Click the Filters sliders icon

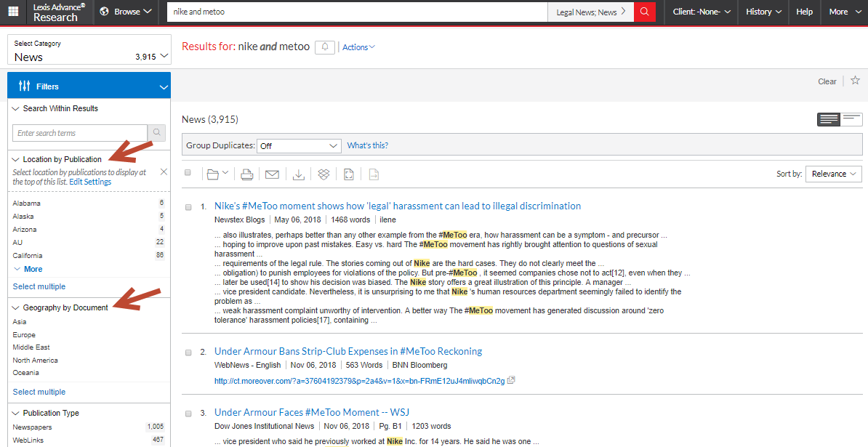25,86
